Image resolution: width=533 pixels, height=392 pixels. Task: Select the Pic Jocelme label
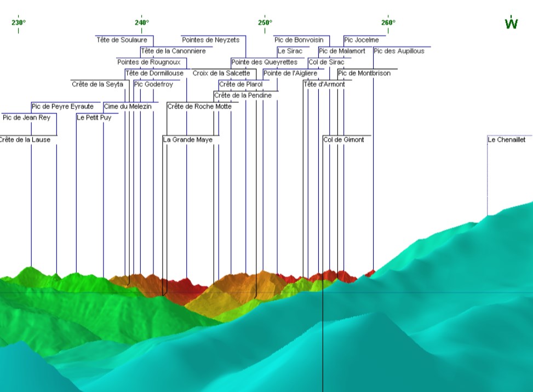click(x=362, y=40)
